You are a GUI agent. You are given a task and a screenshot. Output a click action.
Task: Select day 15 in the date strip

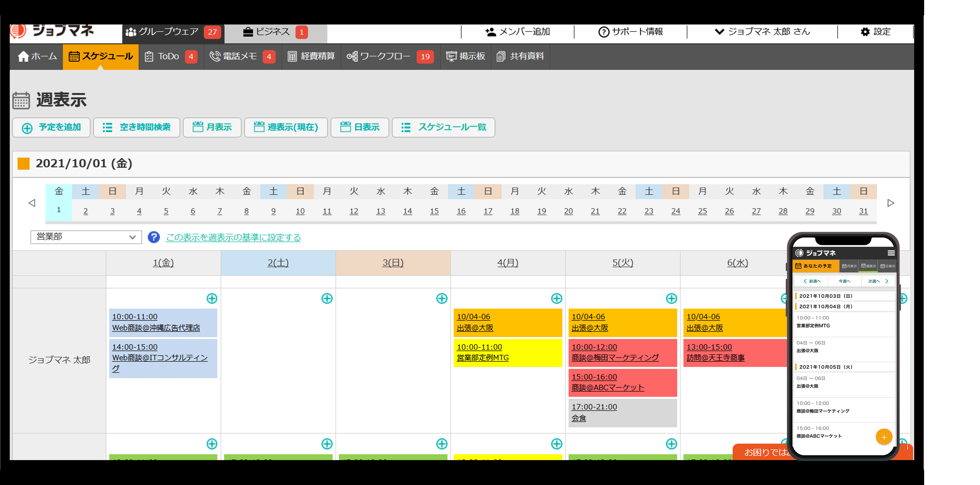click(434, 211)
